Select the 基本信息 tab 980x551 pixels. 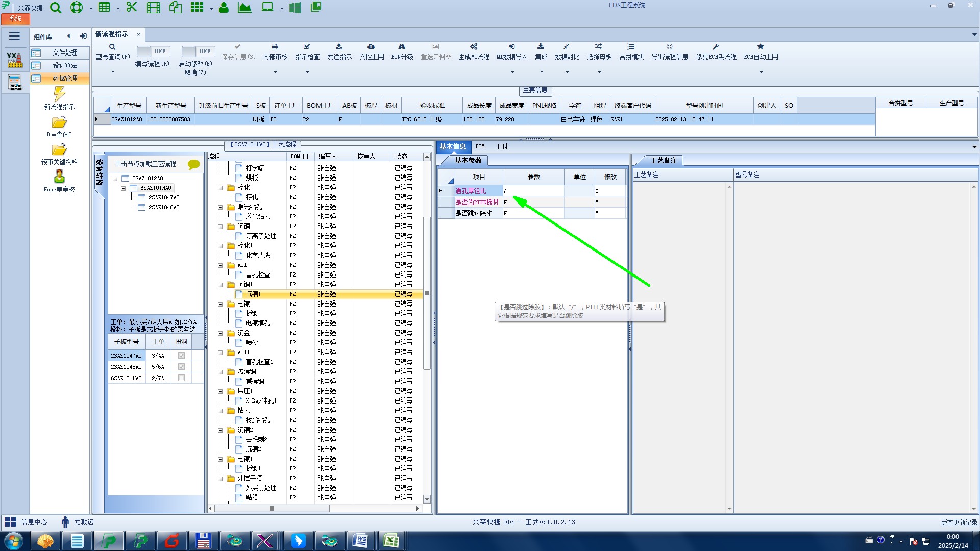(x=453, y=147)
